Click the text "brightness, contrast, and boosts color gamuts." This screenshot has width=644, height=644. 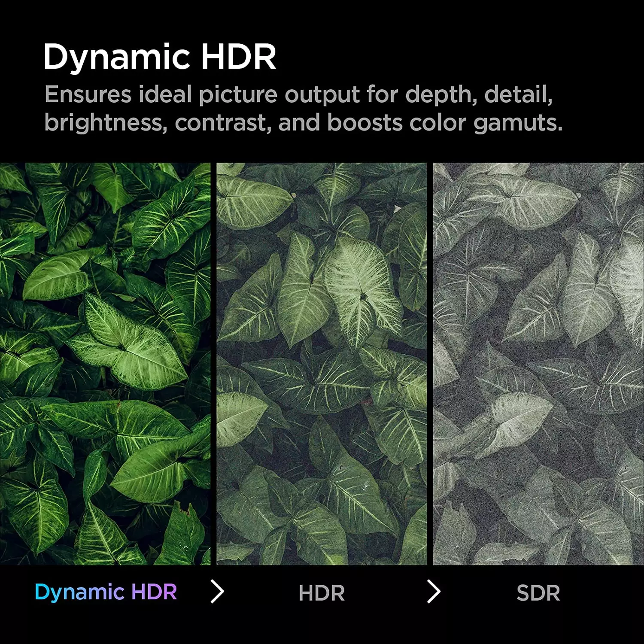click(x=304, y=123)
